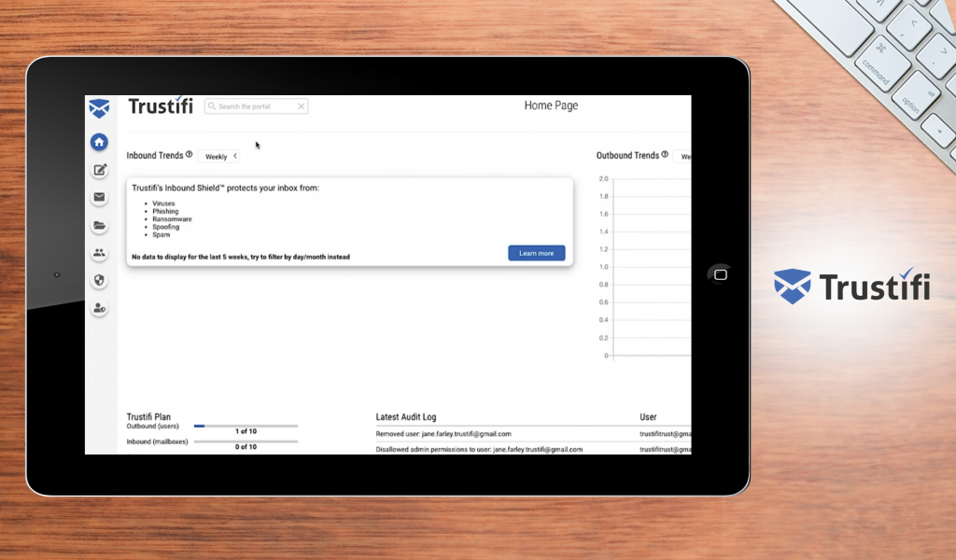Click the 'Latest Audit Log' heading
The height and width of the screenshot is (560, 956).
click(406, 417)
